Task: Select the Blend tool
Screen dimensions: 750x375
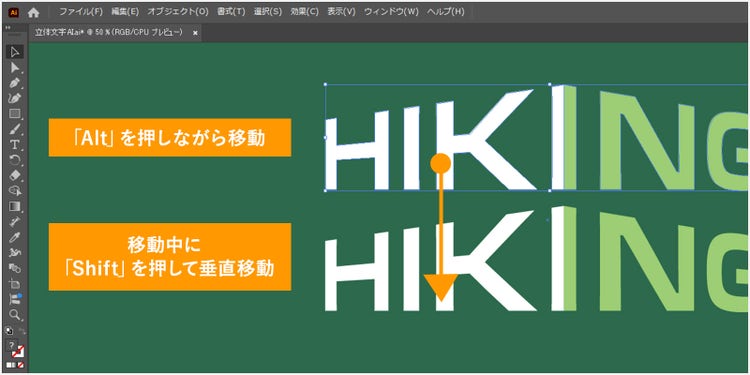Action: pos(15,268)
